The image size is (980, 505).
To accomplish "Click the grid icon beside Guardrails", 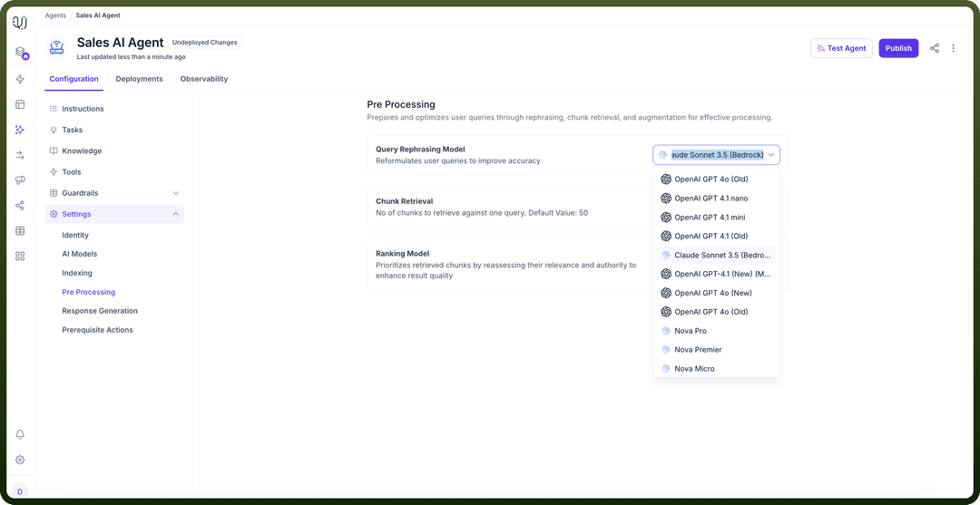I will click(54, 193).
